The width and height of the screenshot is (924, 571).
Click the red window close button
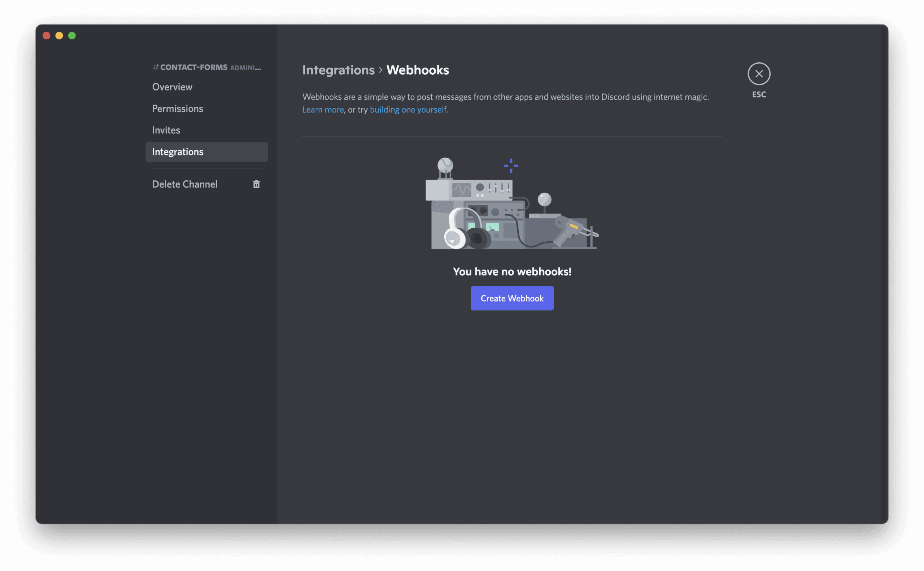coord(47,36)
